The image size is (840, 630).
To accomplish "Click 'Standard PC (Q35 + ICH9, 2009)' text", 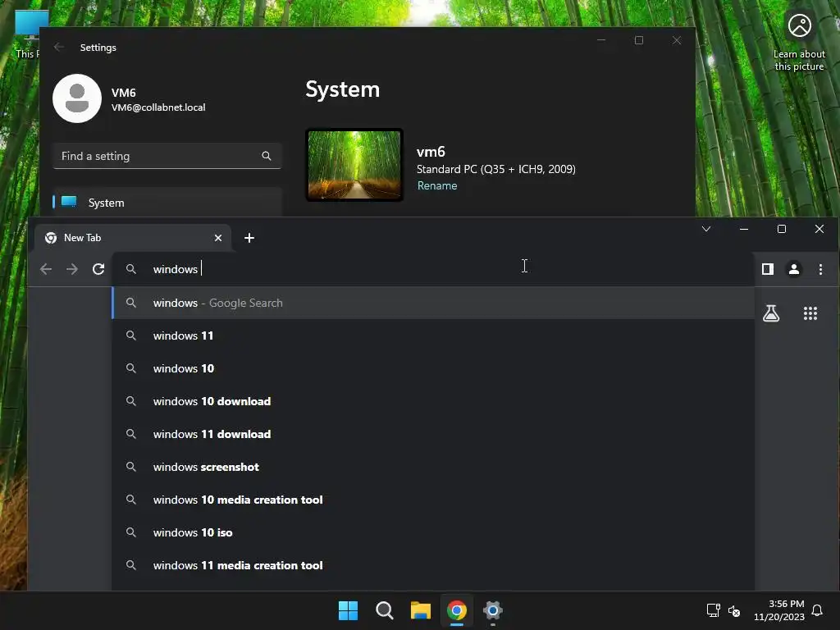I will (496, 169).
